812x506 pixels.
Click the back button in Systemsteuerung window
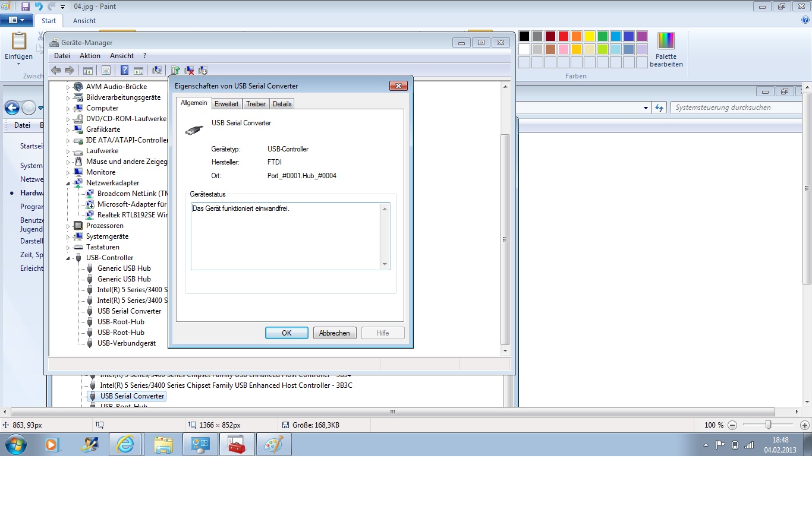[x=12, y=107]
